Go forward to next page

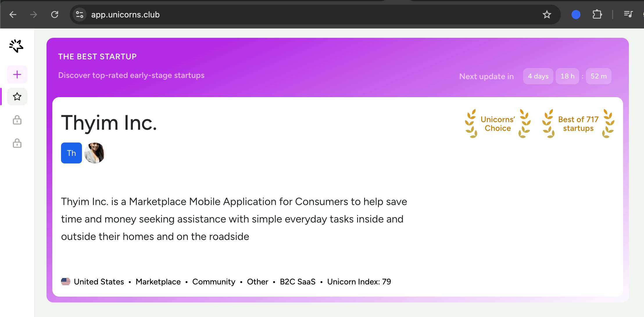pos(34,15)
